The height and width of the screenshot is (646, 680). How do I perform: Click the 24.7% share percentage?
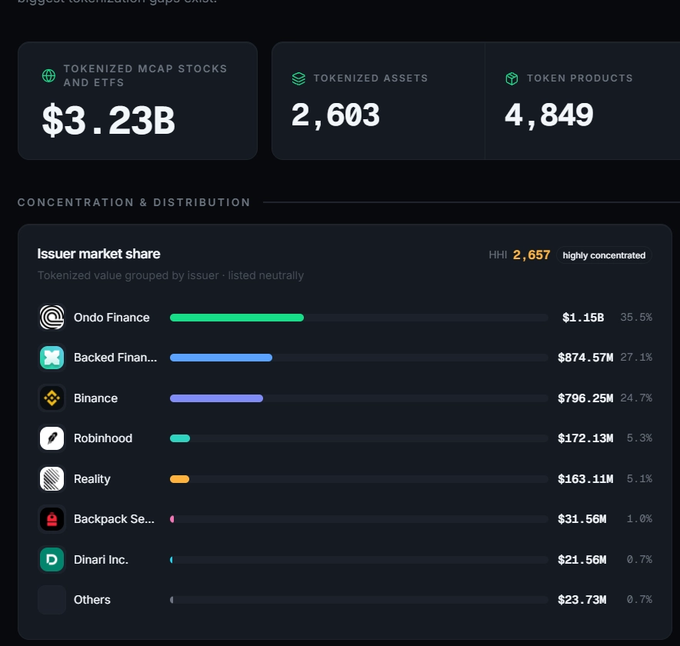coord(636,398)
